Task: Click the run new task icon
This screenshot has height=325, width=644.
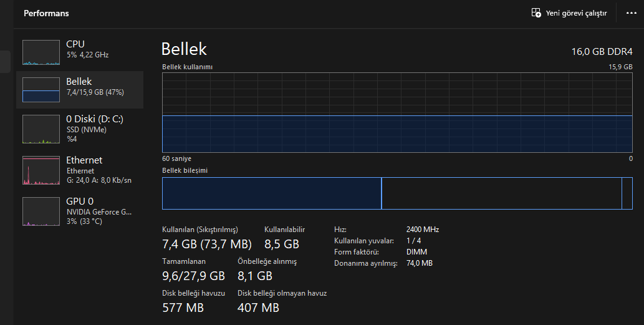Action: [536, 12]
